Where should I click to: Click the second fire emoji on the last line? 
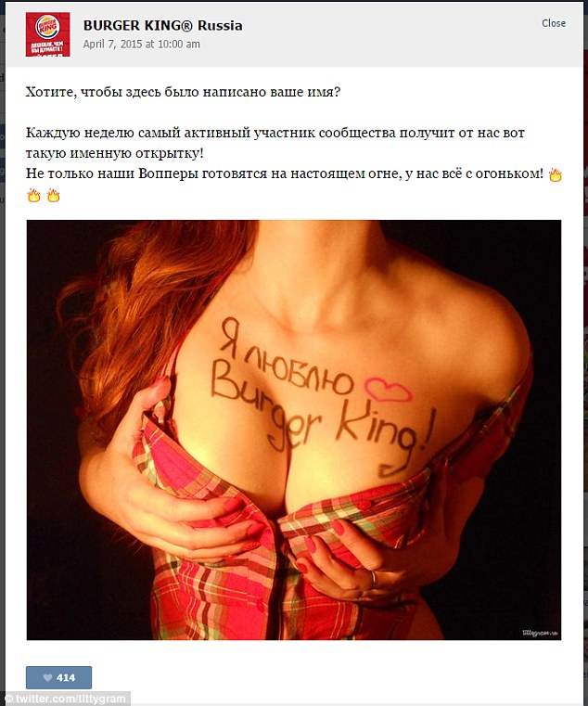pyautogui.click(x=53, y=196)
